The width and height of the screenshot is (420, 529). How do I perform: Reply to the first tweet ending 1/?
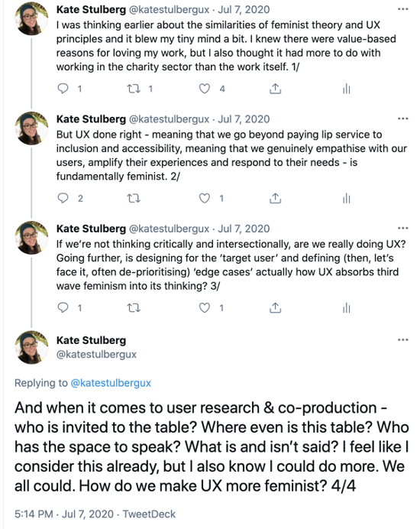63,89
